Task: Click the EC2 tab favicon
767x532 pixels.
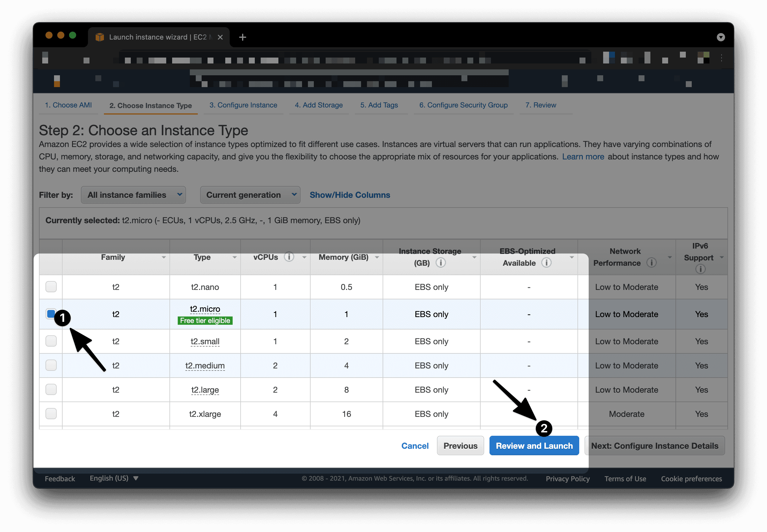Action: click(x=100, y=37)
